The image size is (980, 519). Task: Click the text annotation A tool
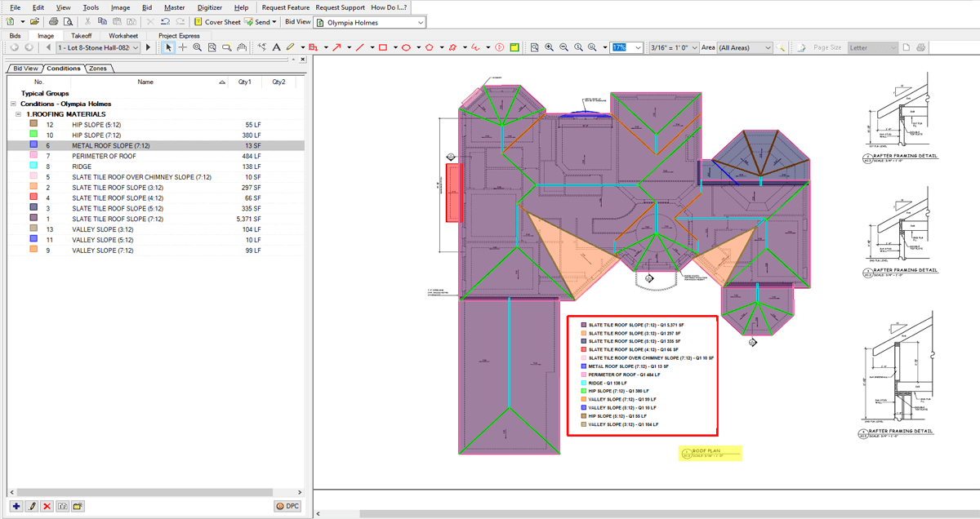pos(277,47)
